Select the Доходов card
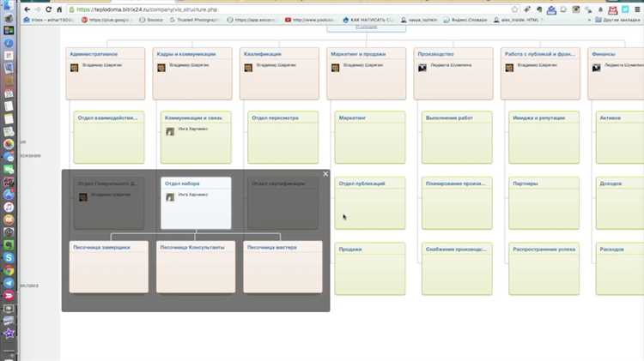The image size is (644, 361). point(620,203)
